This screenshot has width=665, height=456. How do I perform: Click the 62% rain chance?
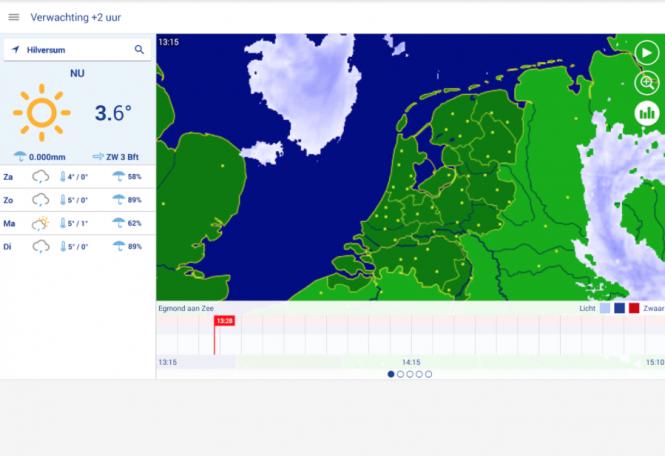click(x=134, y=223)
